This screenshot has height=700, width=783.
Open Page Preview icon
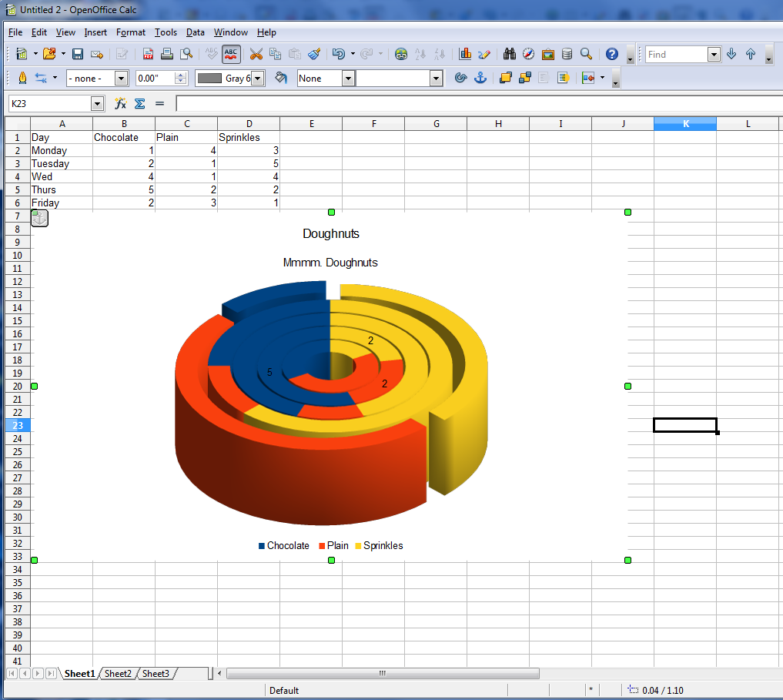click(x=186, y=54)
